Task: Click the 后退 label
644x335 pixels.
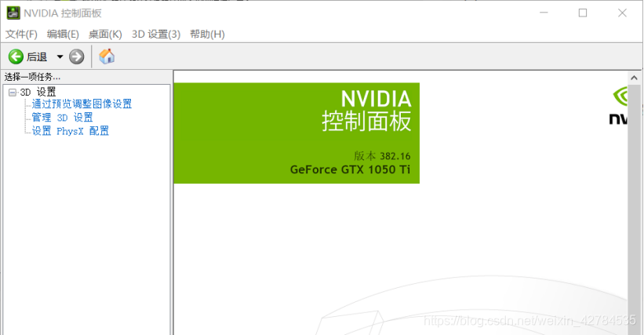Action: pos(37,57)
